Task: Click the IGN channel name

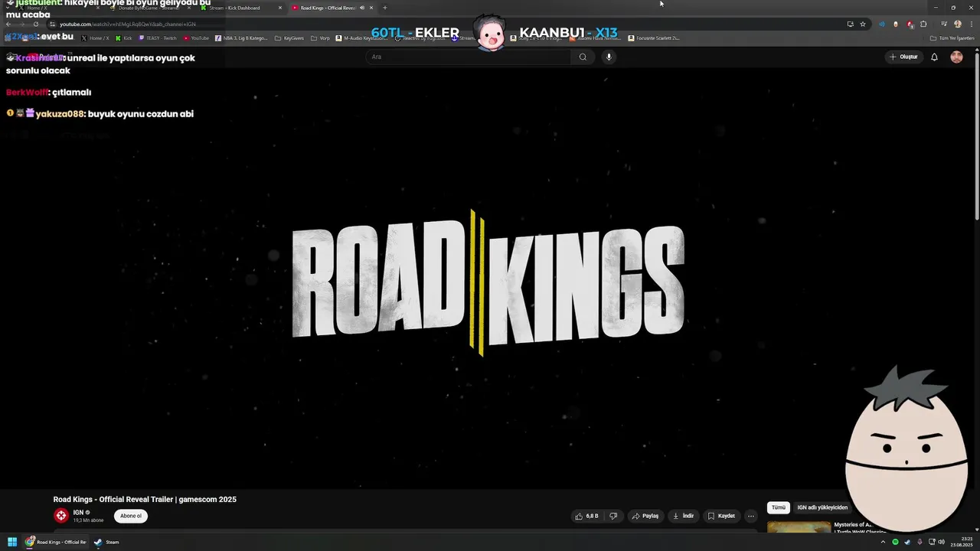Action: pyautogui.click(x=78, y=513)
